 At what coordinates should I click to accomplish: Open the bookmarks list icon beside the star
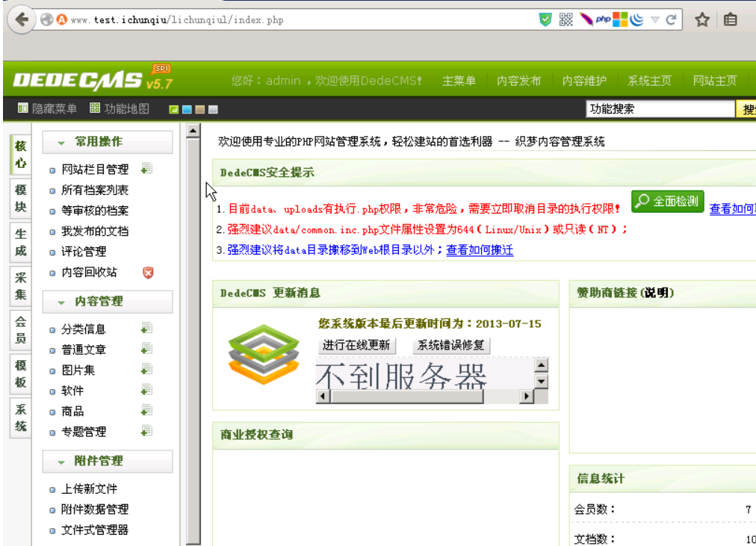[x=730, y=19]
